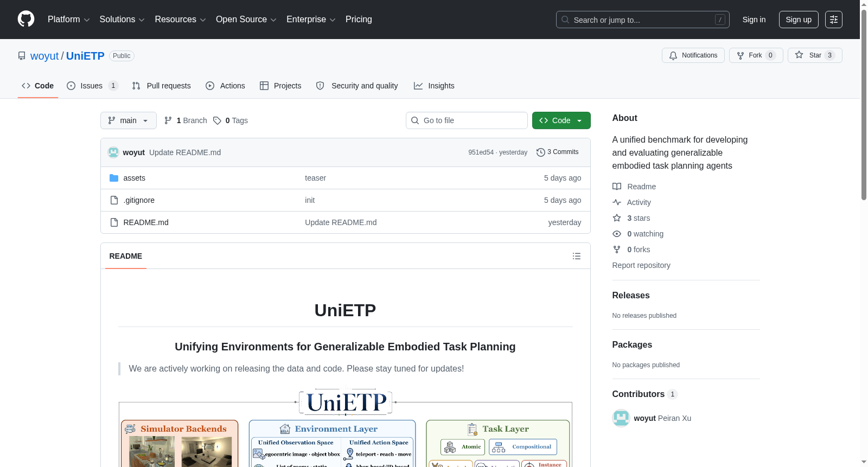Screen dimensions: 868x467
Task: Click the README.md file icon
Action: tap(114, 222)
